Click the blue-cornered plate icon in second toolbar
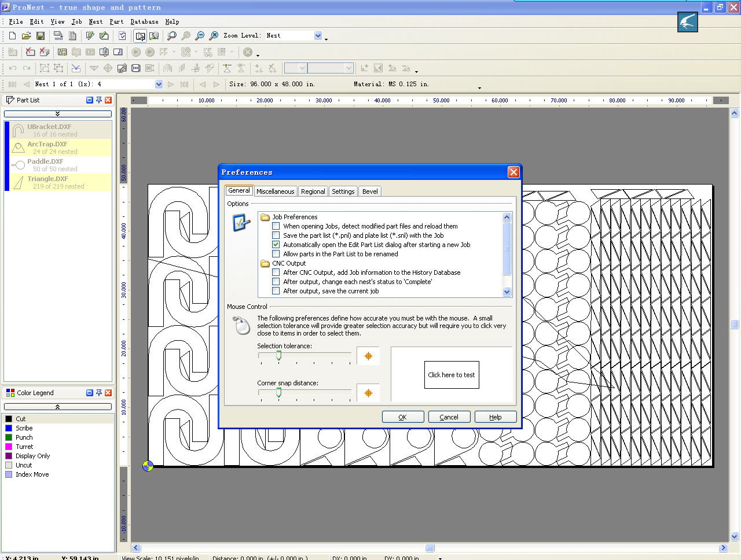The image size is (741, 560). coord(118,52)
